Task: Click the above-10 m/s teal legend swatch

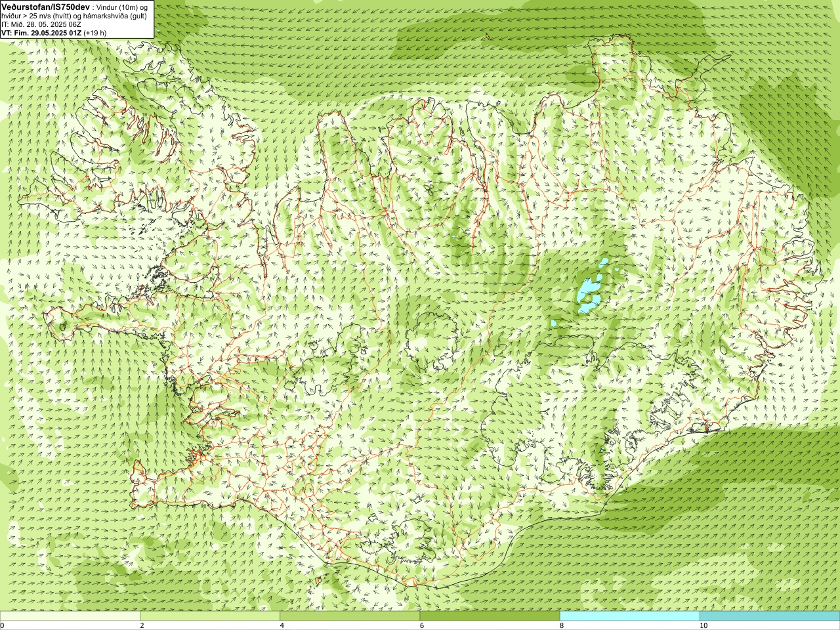Action: [x=770, y=616]
